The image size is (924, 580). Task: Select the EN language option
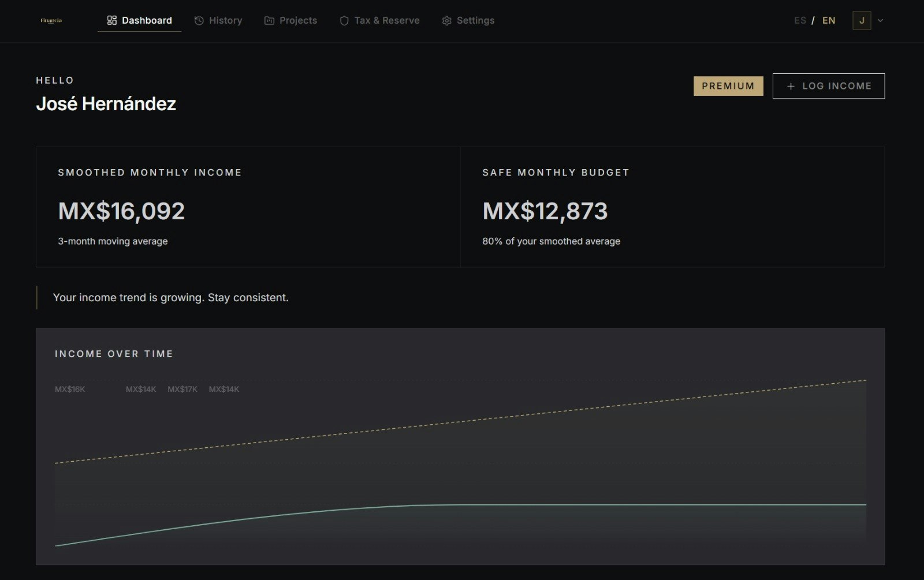click(829, 20)
